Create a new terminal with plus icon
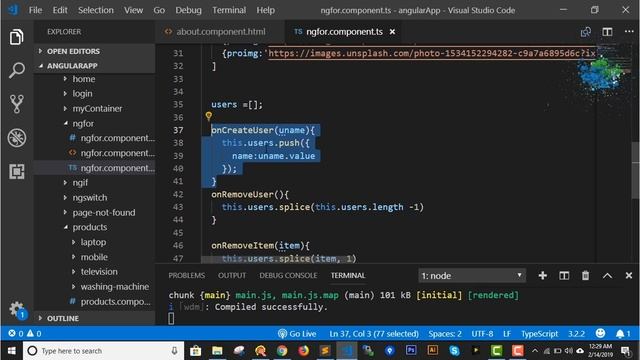 point(542,276)
